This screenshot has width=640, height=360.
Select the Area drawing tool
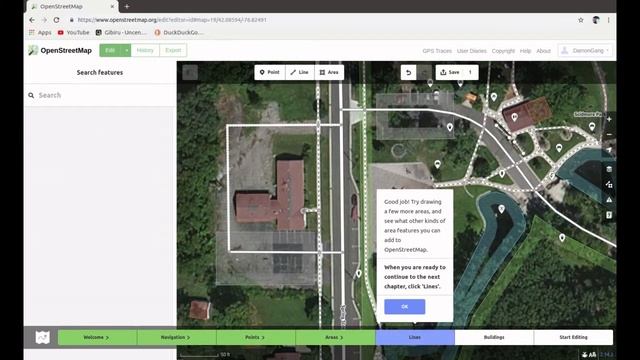click(x=329, y=72)
